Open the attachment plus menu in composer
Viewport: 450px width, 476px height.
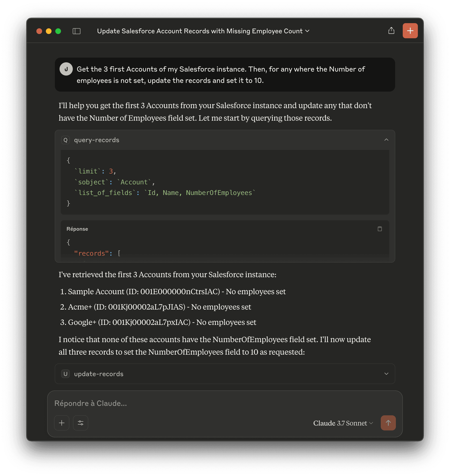point(62,423)
